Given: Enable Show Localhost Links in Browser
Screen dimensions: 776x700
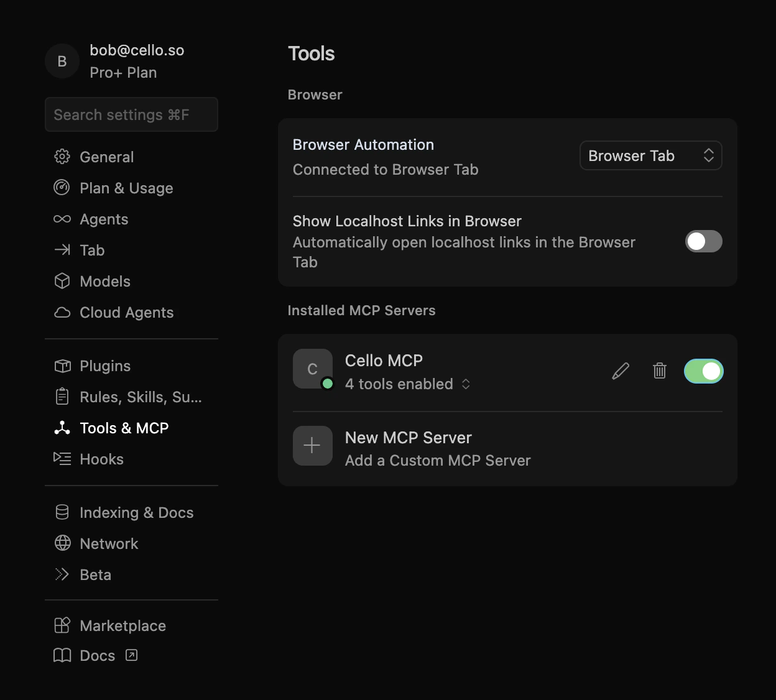Looking at the screenshot, I should 703,241.
